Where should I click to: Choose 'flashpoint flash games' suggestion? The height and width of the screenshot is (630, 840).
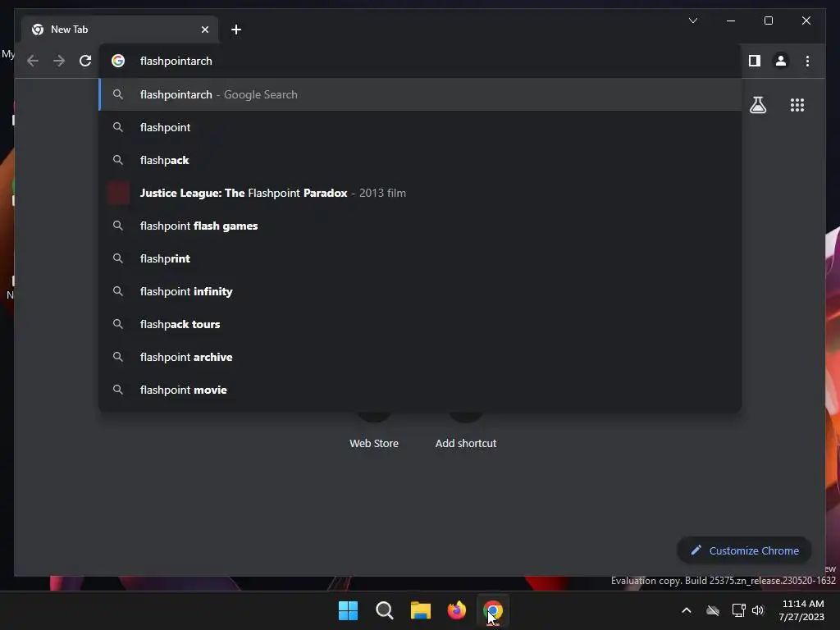(420, 226)
